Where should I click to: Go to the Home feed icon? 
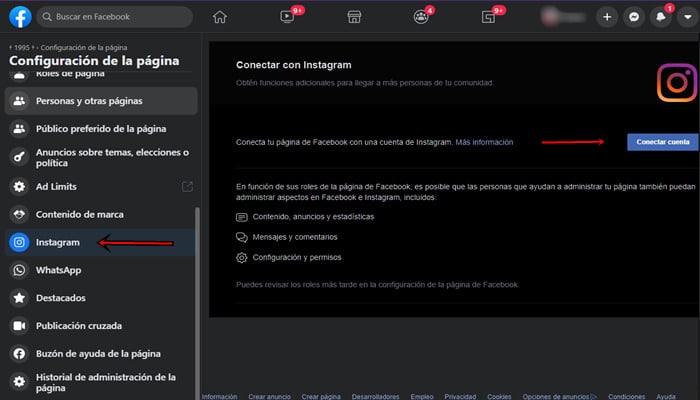pos(220,17)
